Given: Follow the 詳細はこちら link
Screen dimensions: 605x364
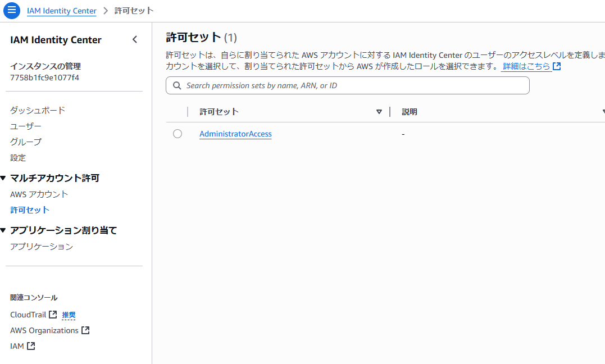Looking at the screenshot, I should (x=526, y=66).
